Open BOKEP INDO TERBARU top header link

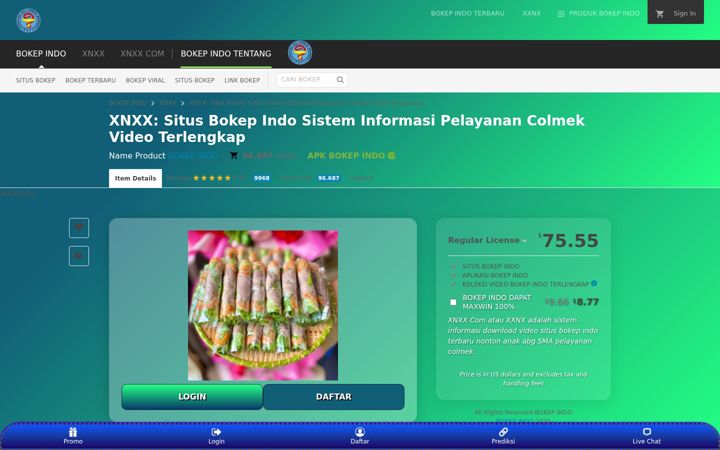[467, 13]
